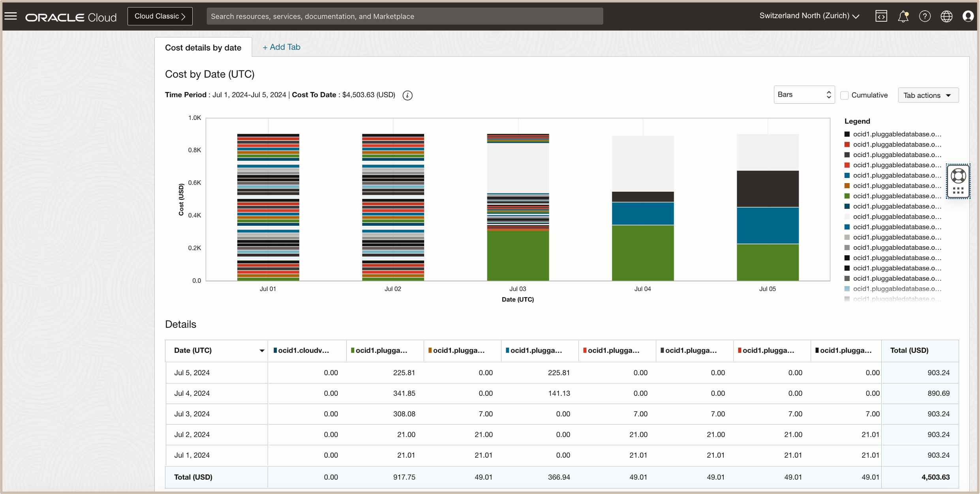This screenshot has height=494, width=980.
Task: Enable the Cumulative checkbox
Action: 845,95
